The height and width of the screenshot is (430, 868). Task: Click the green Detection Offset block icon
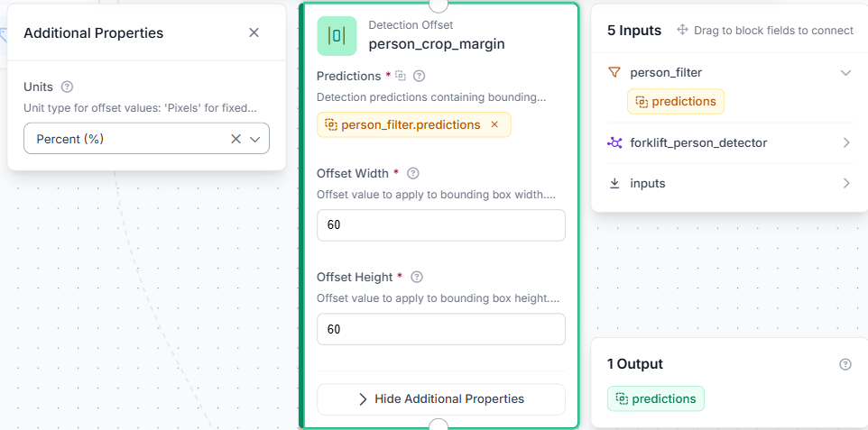tap(337, 36)
